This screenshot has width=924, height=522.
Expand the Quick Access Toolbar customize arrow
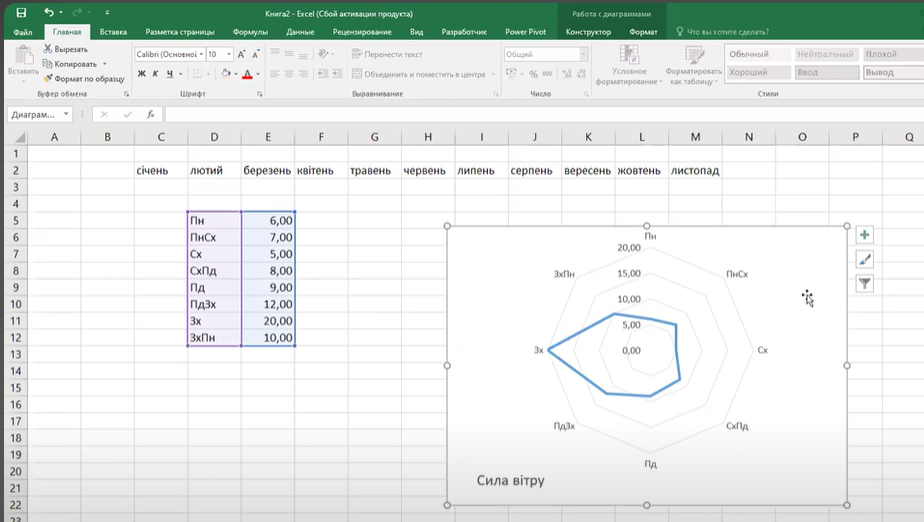click(x=107, y=12)
